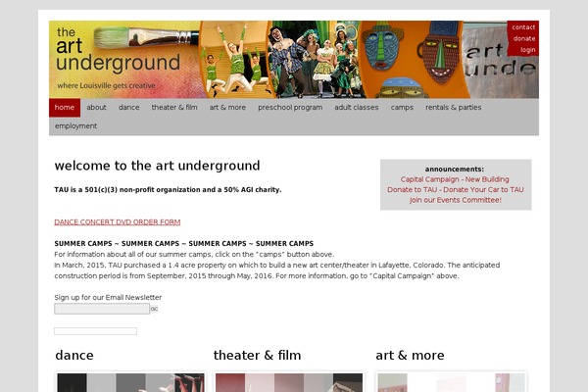View adult classes menu item
This screenshot has width=588, height=392.
point(357,108)
